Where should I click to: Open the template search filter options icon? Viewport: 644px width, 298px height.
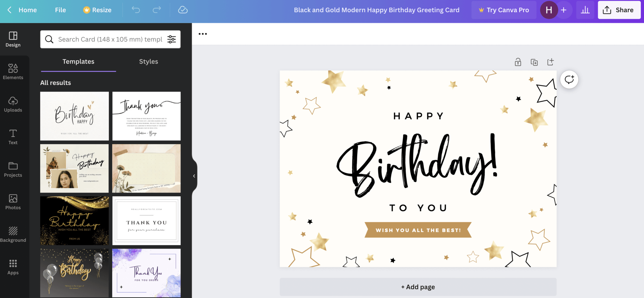[171, 39]
